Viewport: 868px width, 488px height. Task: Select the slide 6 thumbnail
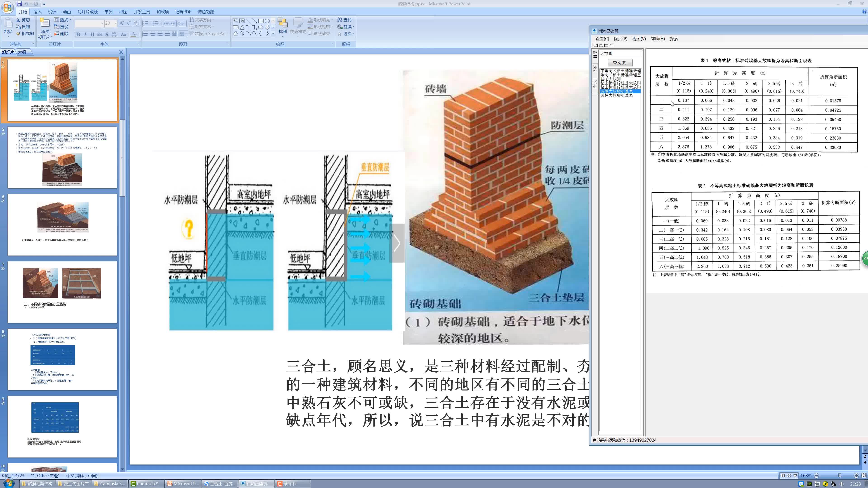[62, 225]
